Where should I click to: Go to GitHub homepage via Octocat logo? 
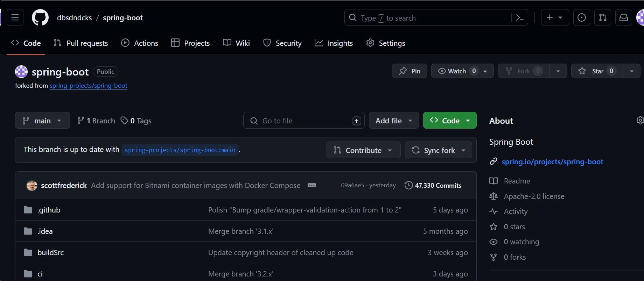pos(40,17)
